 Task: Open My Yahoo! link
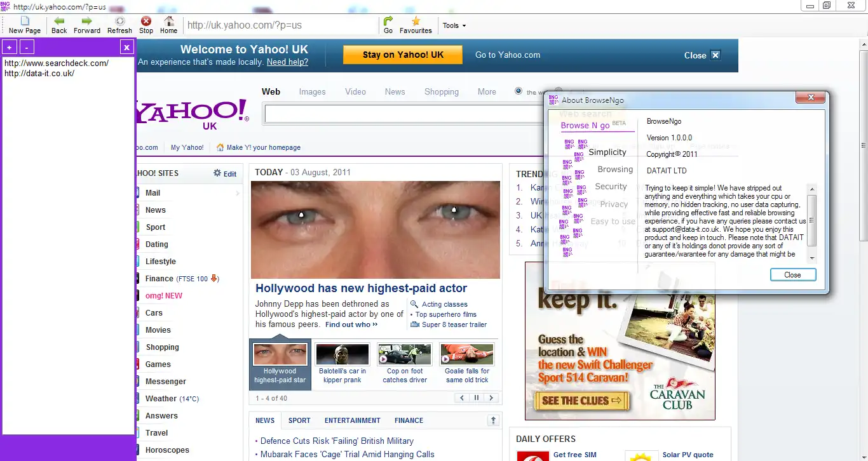click(x=187, y=147)
